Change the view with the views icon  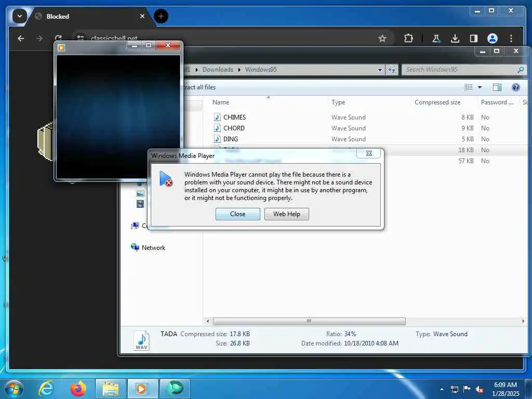tap(468, 87)
